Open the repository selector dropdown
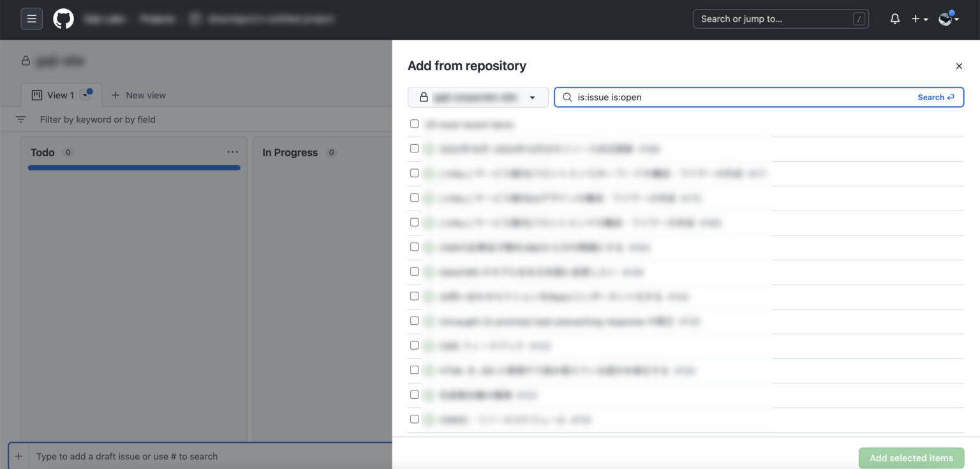This screenshot has height=469, width=980. [x=532, y=97]
